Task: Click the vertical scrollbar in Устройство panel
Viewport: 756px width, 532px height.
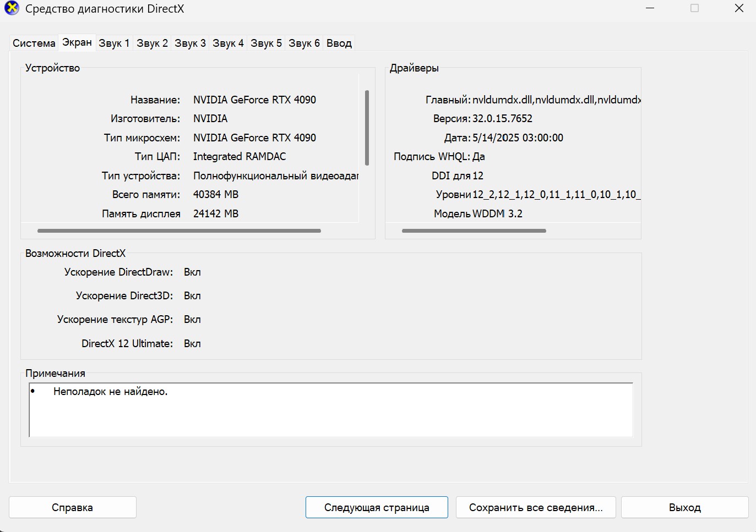Action: 367,128
